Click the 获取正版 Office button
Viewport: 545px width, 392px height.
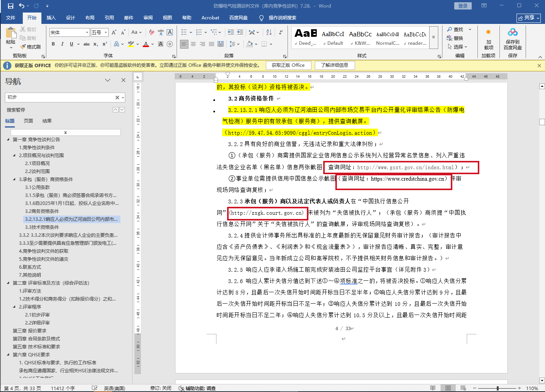(x=288, y=65)
